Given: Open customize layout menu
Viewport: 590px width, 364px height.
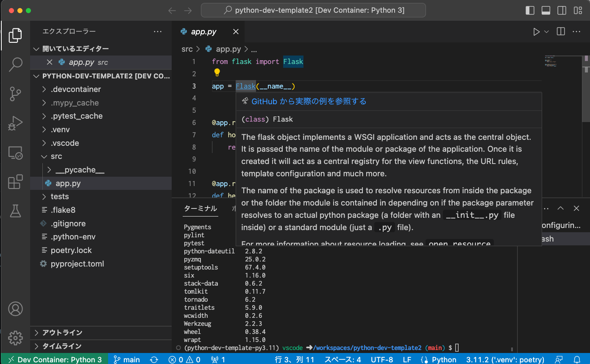Looking at the screenshot, I should tap(578, 11).
